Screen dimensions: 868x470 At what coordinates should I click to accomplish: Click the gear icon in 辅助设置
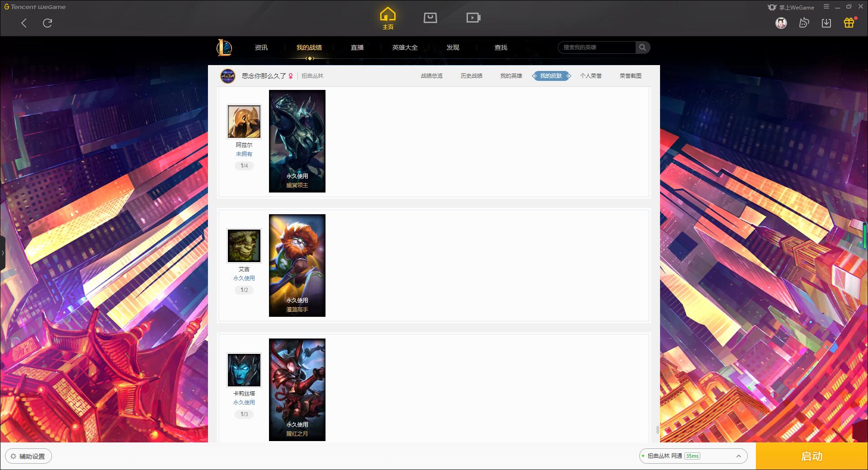tap(13, 456)
